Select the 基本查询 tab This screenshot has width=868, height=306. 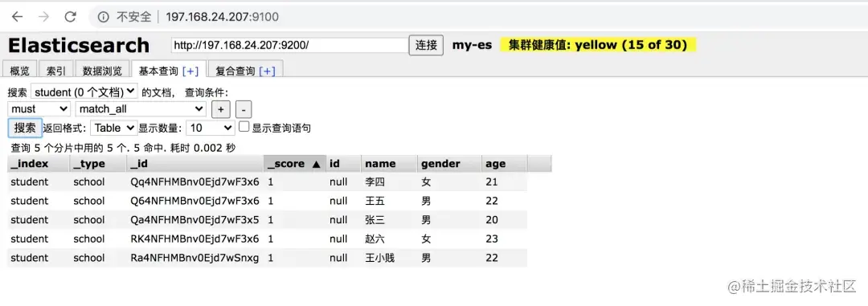click(x=158, y=71)
